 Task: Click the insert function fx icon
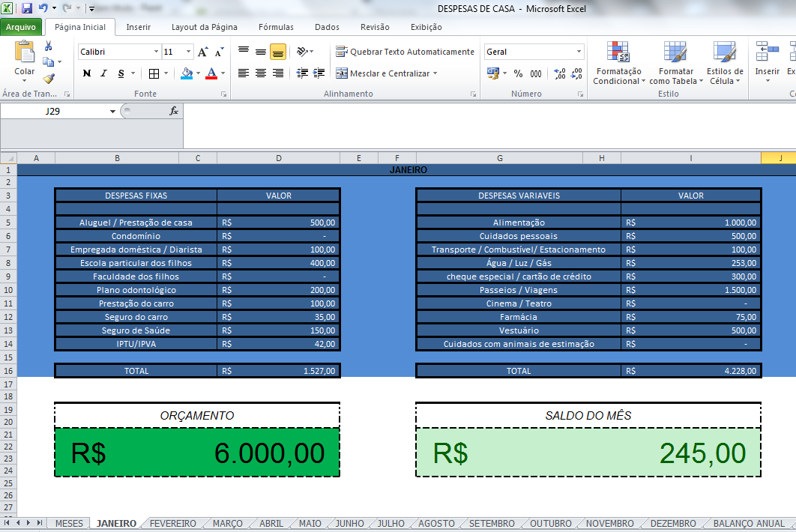click(x=174, y=111)
